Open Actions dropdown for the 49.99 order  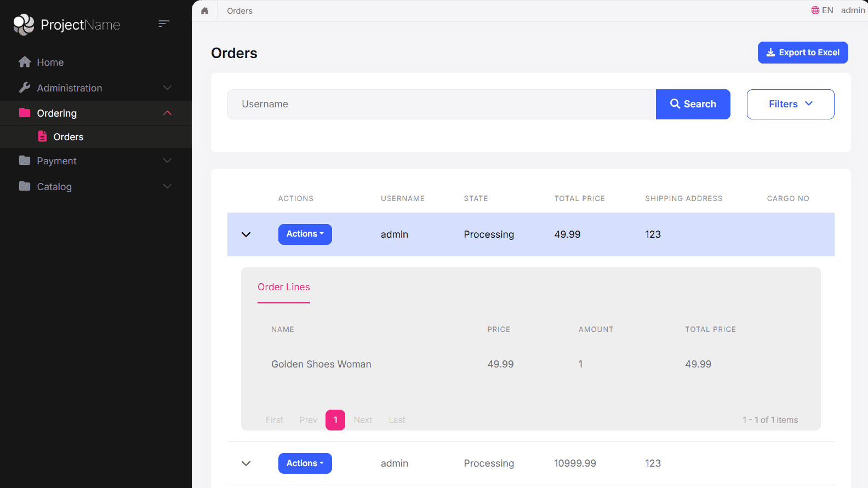[x=305, y=234]
